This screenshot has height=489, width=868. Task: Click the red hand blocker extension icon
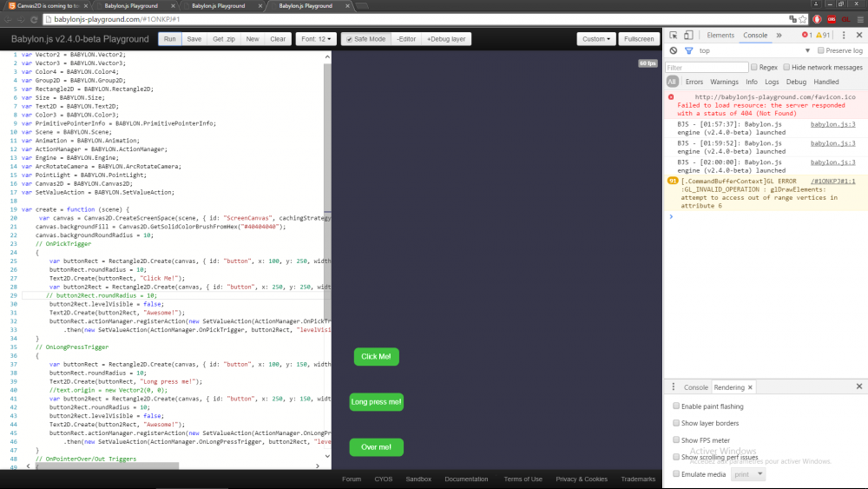[x=817, y=19]
